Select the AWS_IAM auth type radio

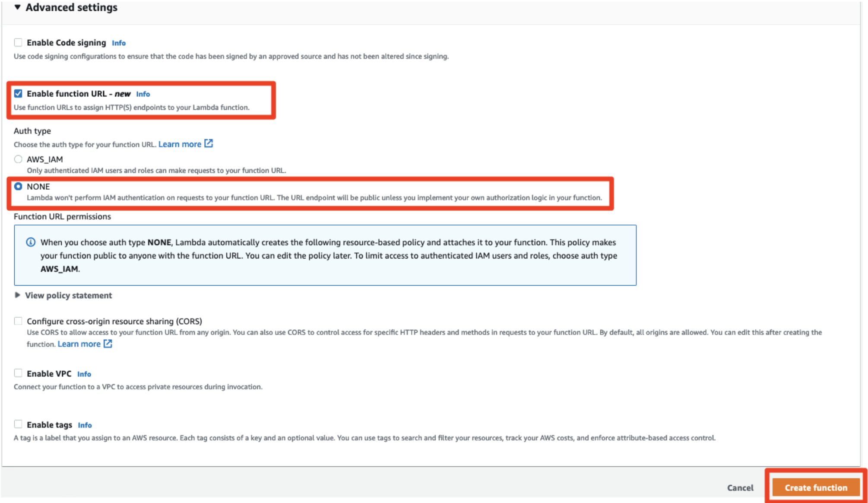(18, 159)
